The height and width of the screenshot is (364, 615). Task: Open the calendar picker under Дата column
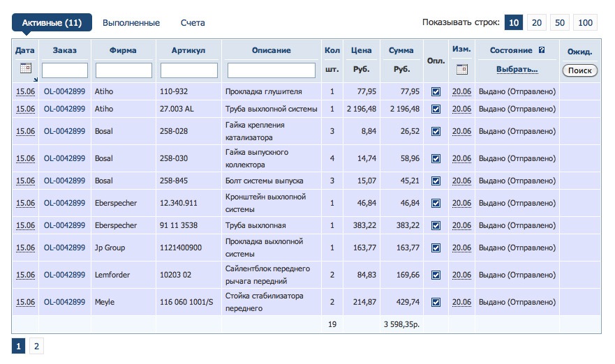pyautogui.click(x=26, y=68)
